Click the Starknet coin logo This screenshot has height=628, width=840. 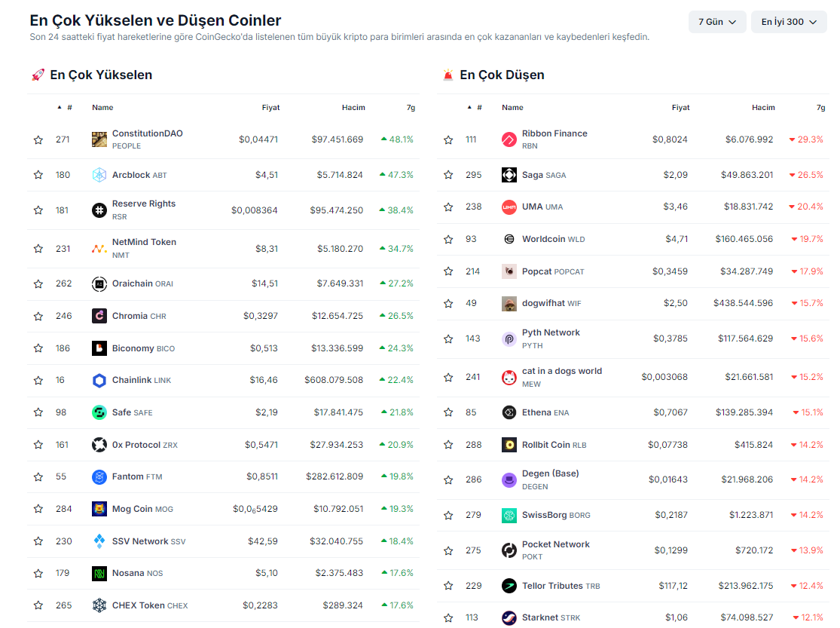[x=509, y=617]
